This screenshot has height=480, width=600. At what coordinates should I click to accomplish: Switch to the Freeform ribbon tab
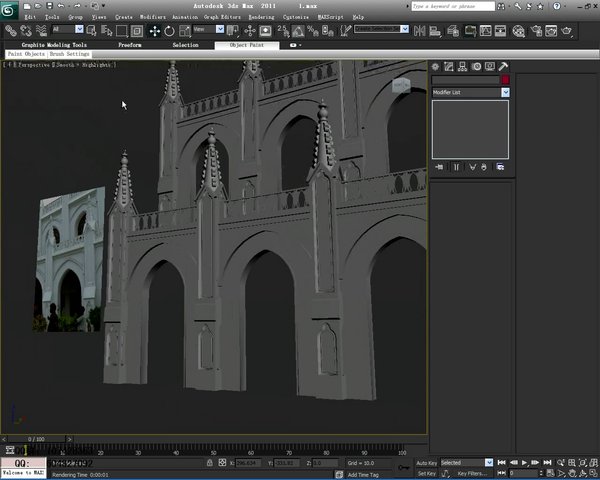click(130, 45)
